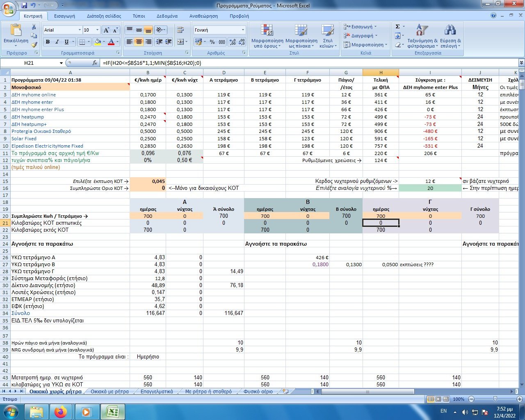
Task: Open the Arial font name dropdown
Action: pos(80,30)
